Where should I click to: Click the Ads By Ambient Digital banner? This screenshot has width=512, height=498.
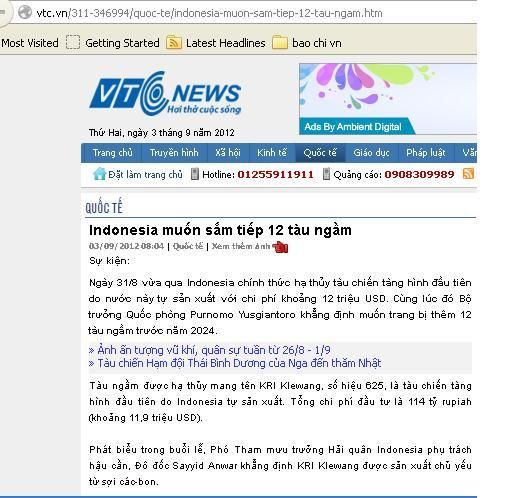click(x=388, y=99)
